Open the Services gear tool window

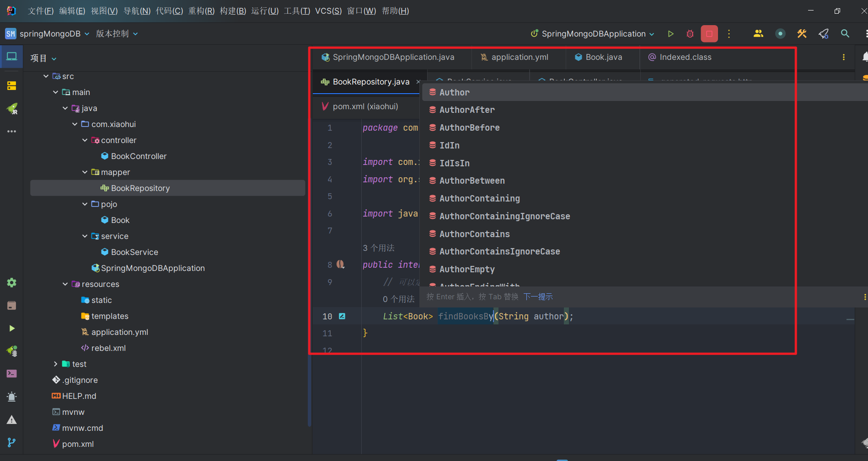(x=11, y=282)
